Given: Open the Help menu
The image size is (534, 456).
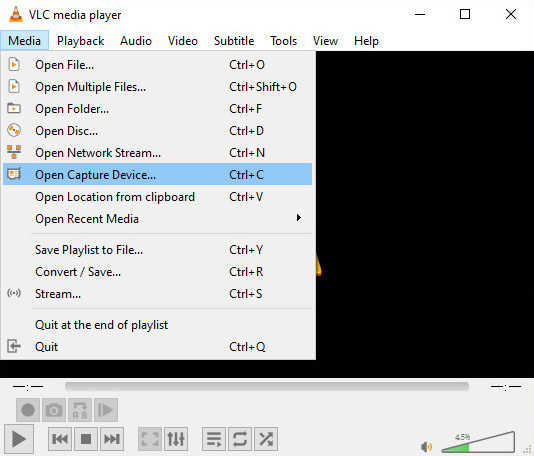Looking at the screenshot, I should coord(366,41).
